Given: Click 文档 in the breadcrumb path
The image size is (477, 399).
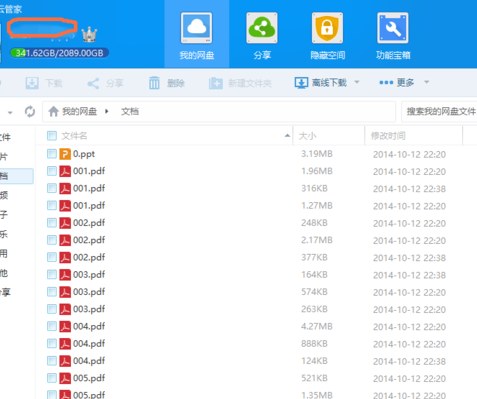Looking at the screenshot, I should tap(130, 111).
